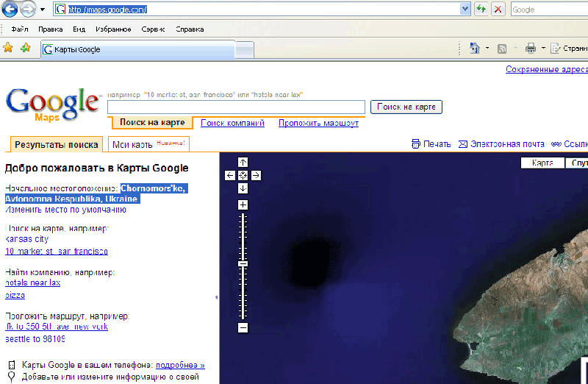Open the address bar history dropdown

[465, 10]
